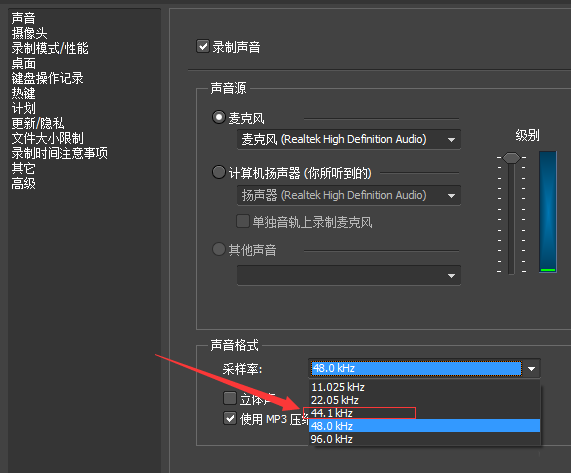Open 文件大小限制 settings
Screen dimensions: 571x473
click(x=48, y=138)
